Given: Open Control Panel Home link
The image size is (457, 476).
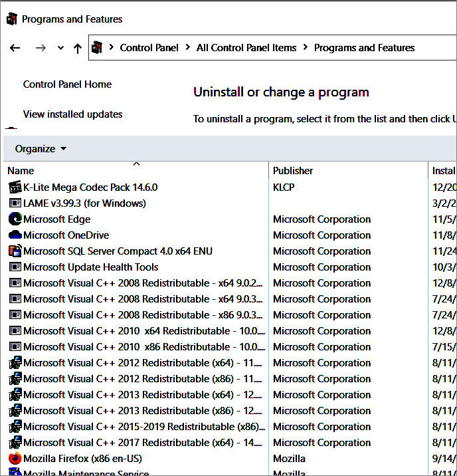Looking at the screenshot, I should tap(67, 84).
